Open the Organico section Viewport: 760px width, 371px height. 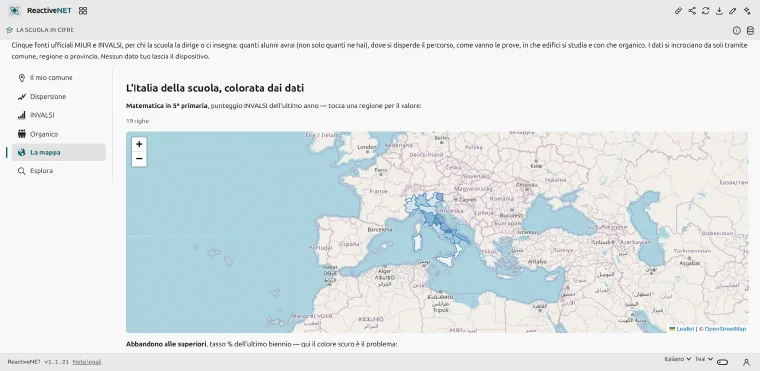click(59, 134)
